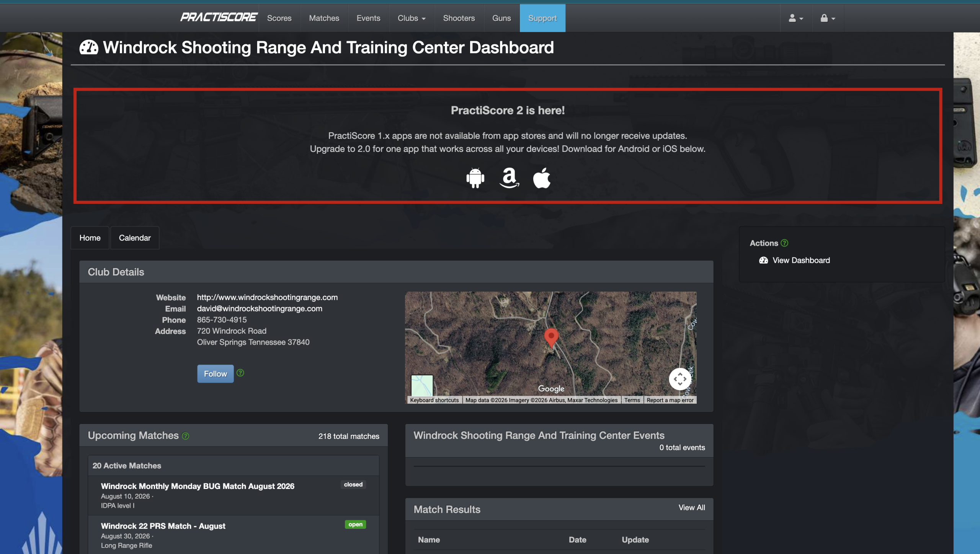This screenshot has width=980, height=554.
Task: Click the 'closed' status badge
Action: tap(353, 484)
